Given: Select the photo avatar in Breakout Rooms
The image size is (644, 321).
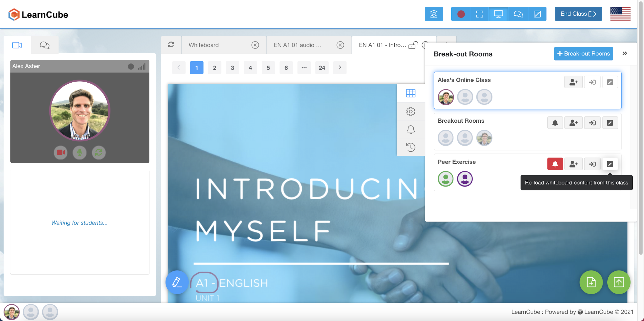Looking at the screenshot, I should [x=484, y=138].
